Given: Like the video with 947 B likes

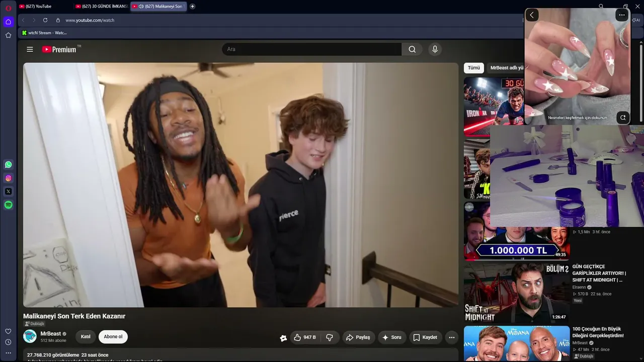Looking at the screenshot, I should pos(305,337).
